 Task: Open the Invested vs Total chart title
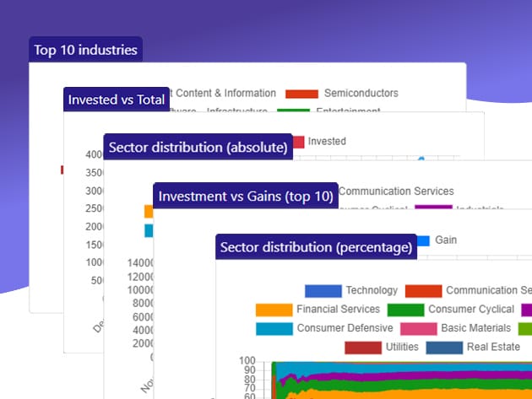tap(117, 100)
